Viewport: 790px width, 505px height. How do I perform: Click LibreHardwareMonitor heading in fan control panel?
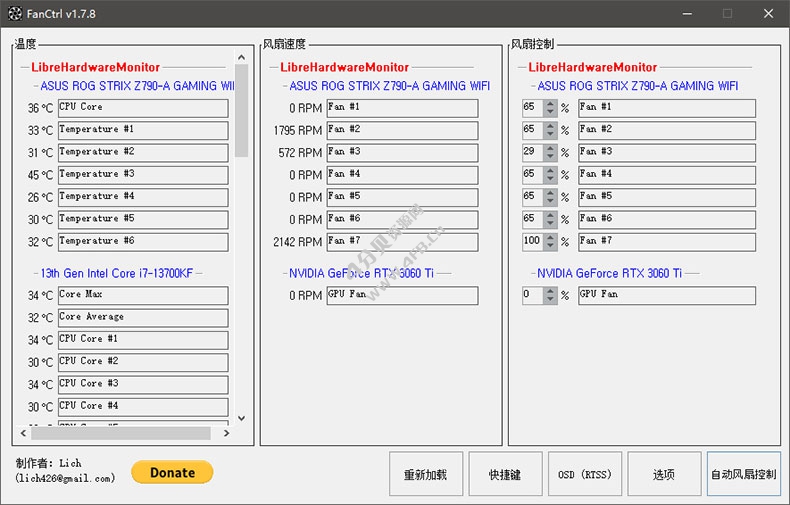tap(592, 67)
